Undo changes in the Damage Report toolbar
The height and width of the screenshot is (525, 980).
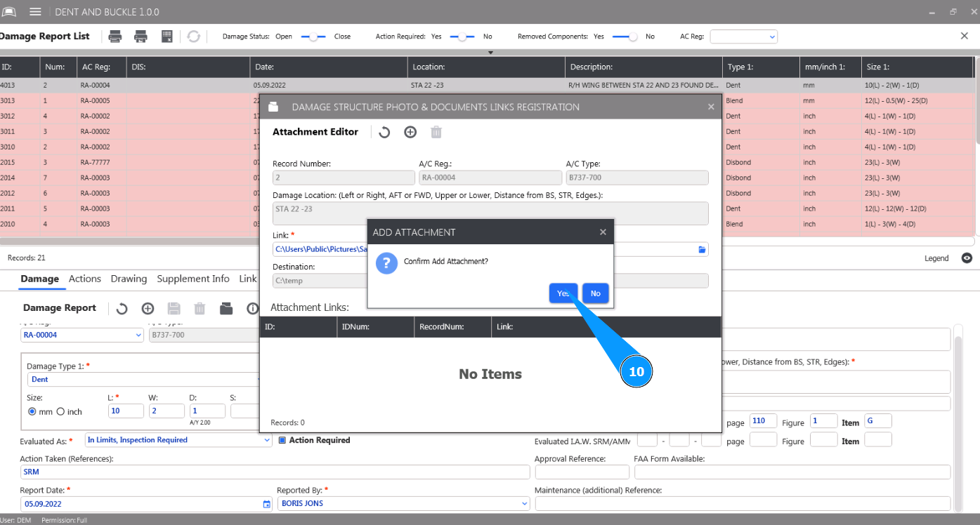(122, 308)
